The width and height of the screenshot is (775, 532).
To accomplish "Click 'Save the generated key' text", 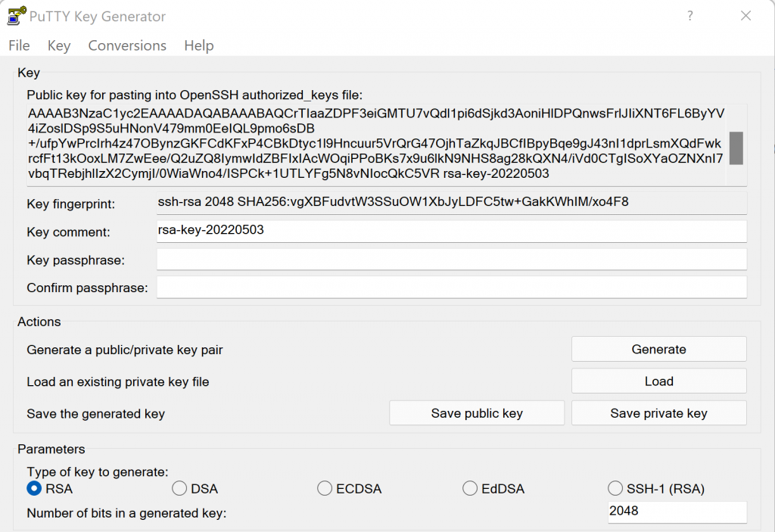I will (x=95, y=414).
